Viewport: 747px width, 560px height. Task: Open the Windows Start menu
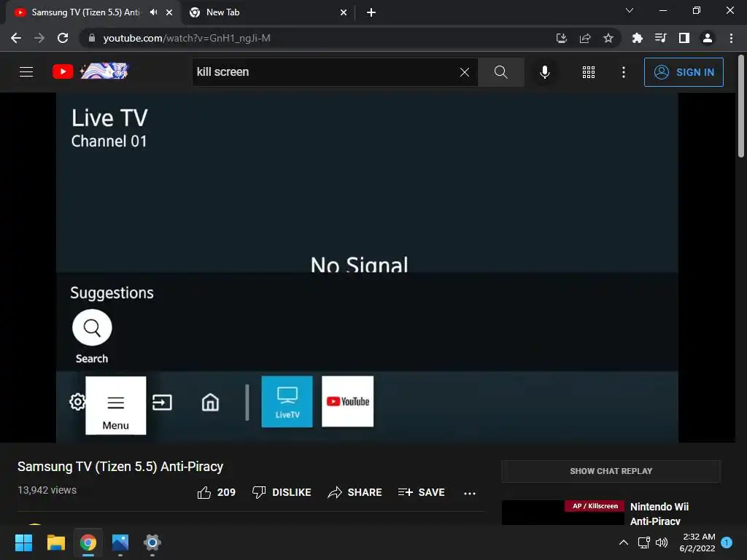[x=24, y=542]
